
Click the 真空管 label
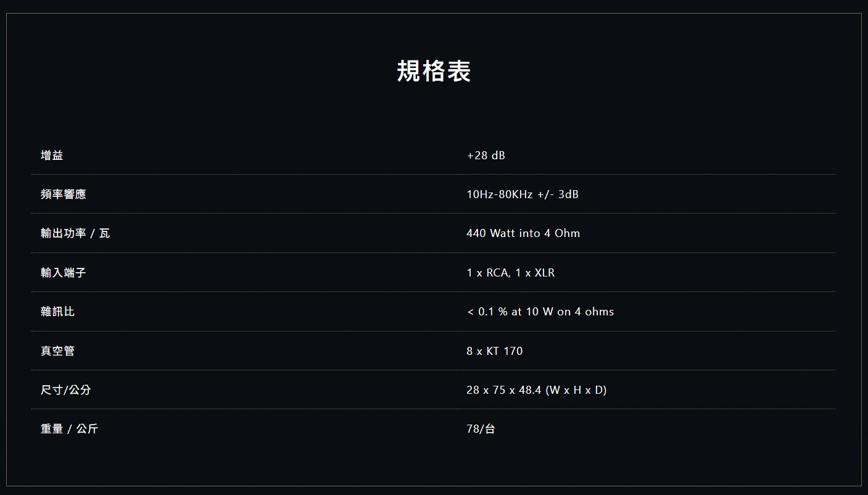click(x=57, y=351)
